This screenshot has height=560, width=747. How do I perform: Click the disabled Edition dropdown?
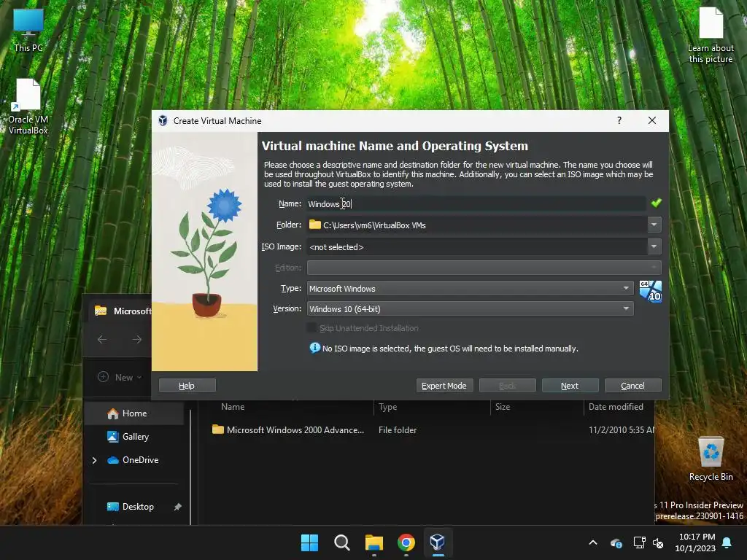point(484,268)
